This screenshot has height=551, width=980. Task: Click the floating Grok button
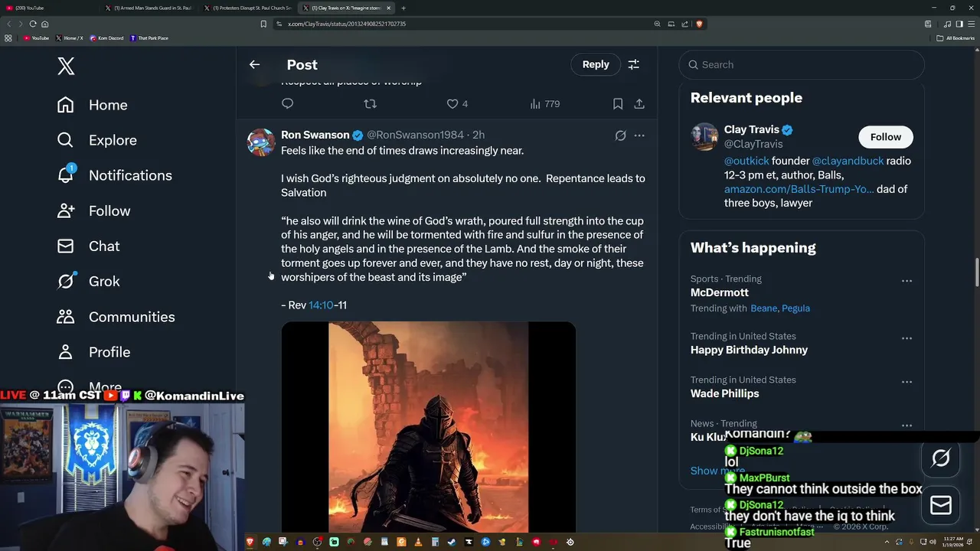coord(940,458)
